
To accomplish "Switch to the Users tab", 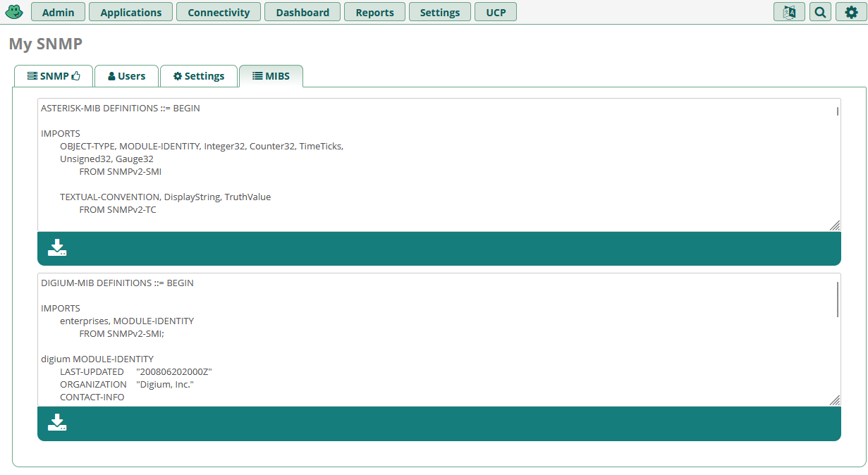I will (x=126, y=76).
